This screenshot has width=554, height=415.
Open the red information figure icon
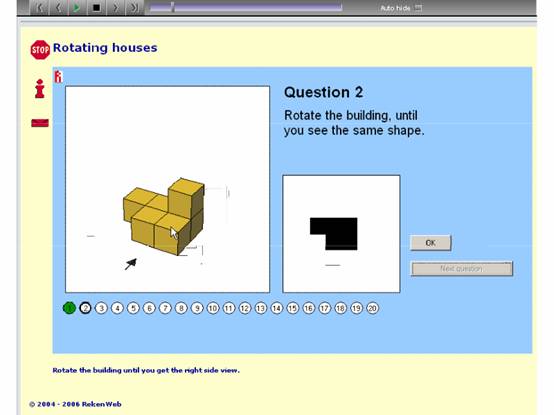tap(40, 88)
